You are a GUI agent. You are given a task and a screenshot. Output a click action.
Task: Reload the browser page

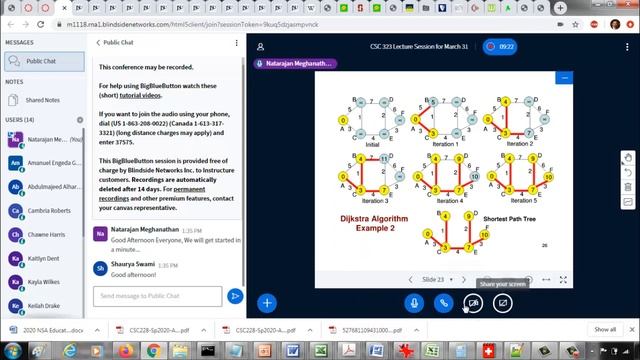[40, 24]
